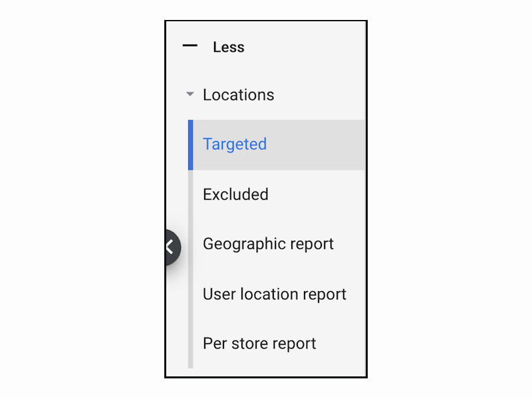Click the gray bar beside Per store report
Viewport: 532px width, 399px height.
[191, 344]
